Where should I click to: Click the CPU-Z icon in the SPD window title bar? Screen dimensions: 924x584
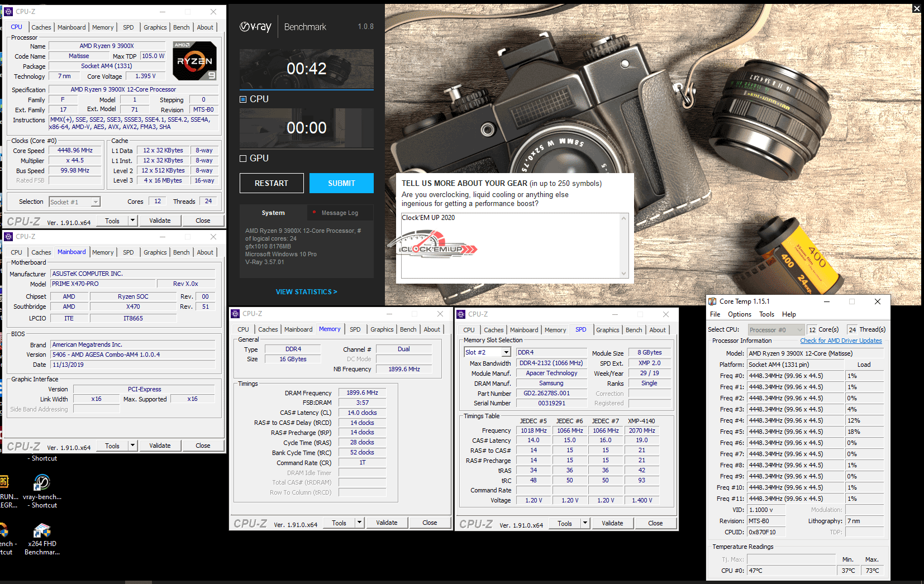click(461, 314)
